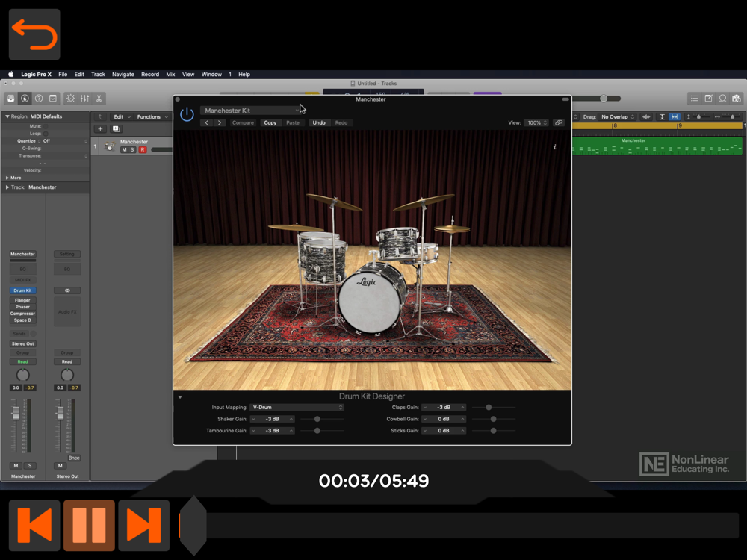The image size is (747, 560).
Task: Click the kick drum with Logic logo
Action: (x=371, y=301)
